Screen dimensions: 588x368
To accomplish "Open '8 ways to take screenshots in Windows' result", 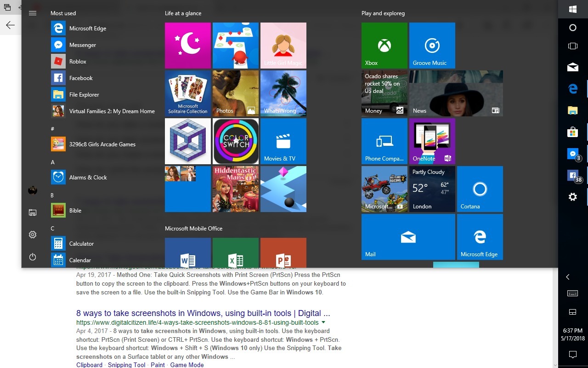I will coord(203,313).
